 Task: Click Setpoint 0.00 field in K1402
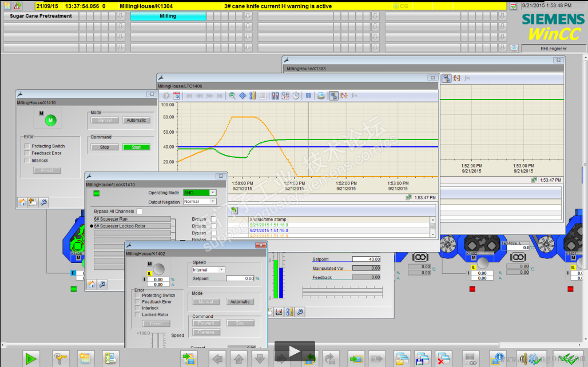click(240, 278)
